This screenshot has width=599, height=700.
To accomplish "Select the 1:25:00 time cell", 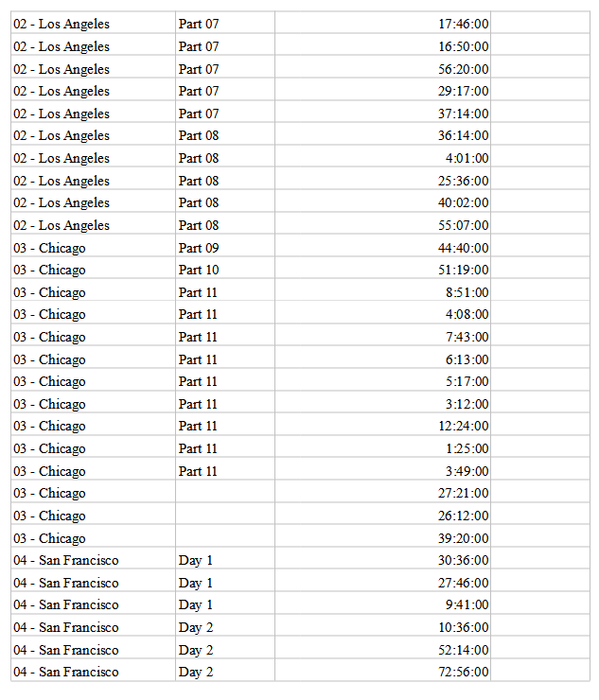I will tap(467, 448).
